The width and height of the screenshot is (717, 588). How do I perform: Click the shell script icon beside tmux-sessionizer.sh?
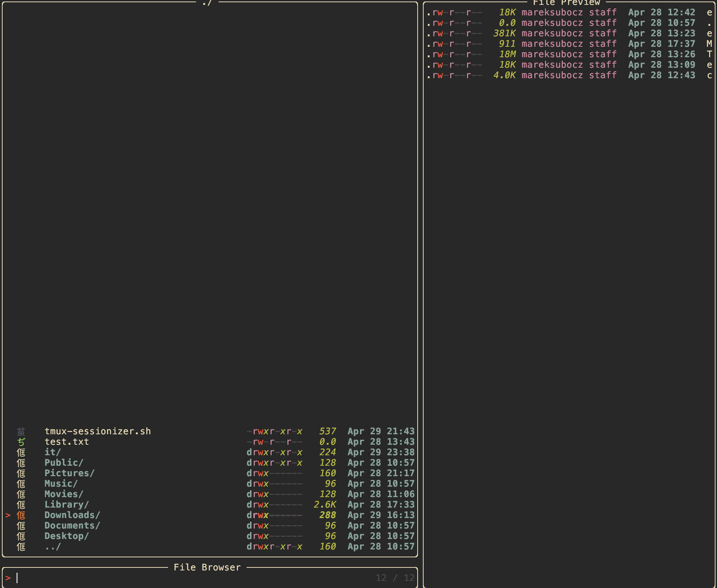pos(21,431)
